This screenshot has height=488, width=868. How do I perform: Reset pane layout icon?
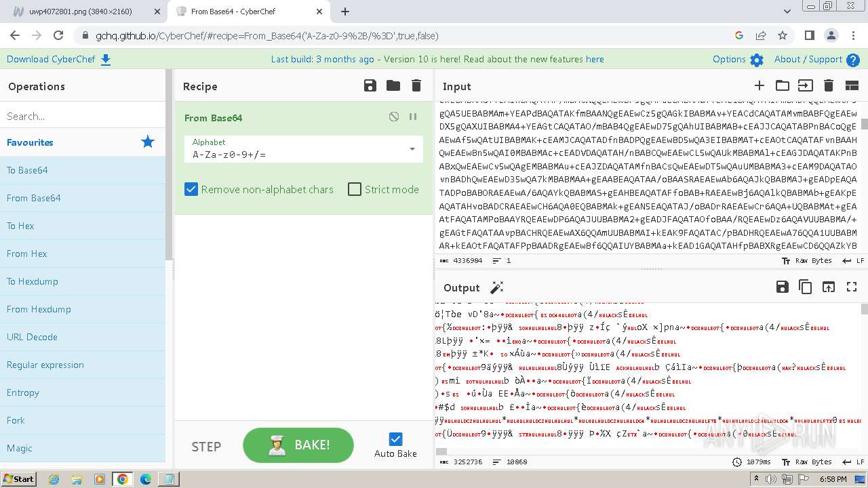coord(852,85)
